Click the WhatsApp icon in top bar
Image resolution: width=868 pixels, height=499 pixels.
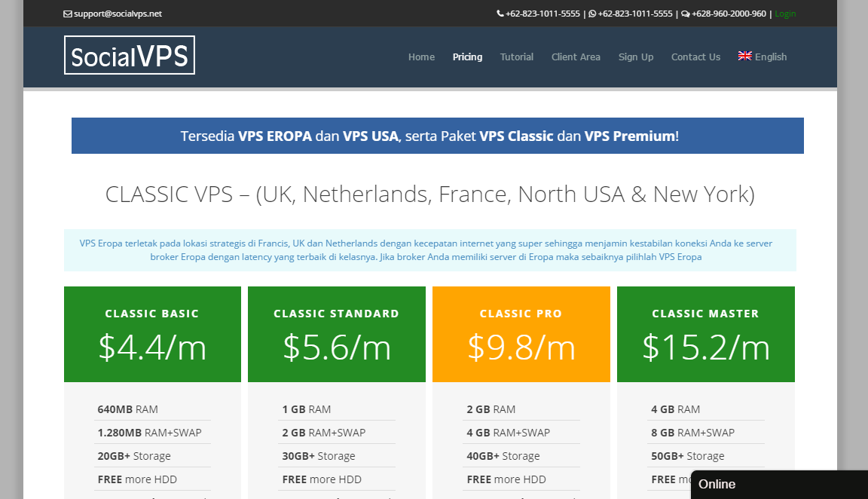pyautogui.click(x=592, y=14)
